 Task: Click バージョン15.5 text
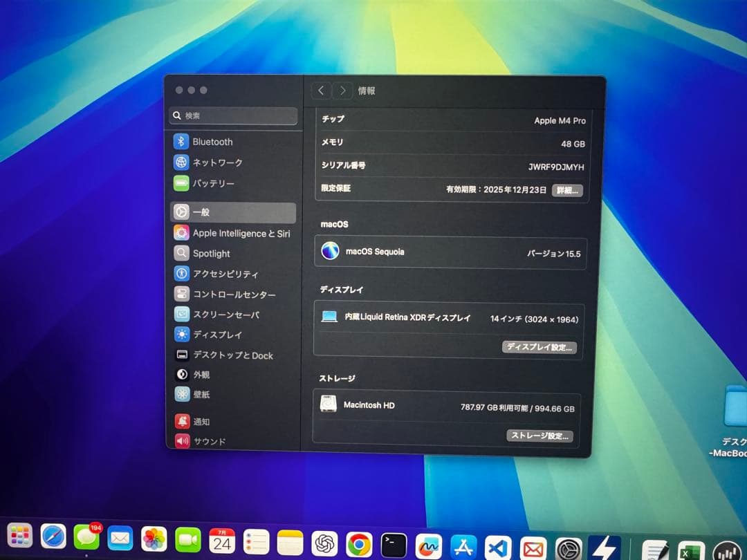(553, 254)
